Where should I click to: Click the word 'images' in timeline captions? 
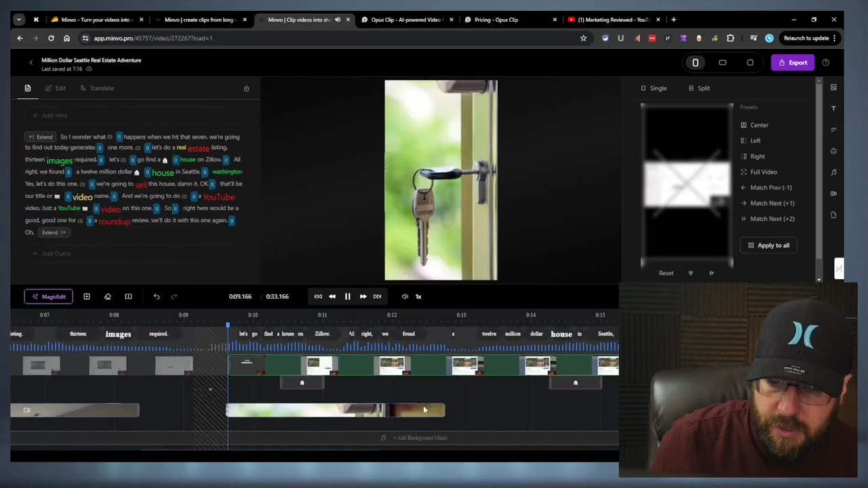pyautogui.click(x=118, y=334)
